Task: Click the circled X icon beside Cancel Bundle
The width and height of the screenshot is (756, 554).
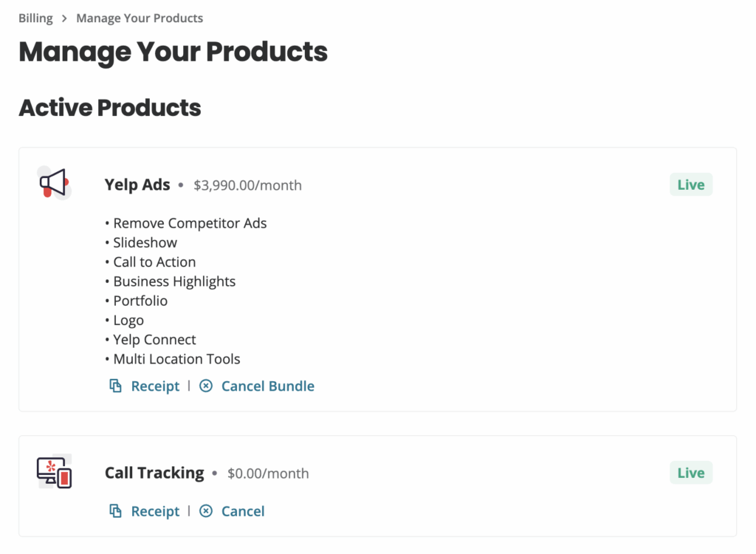Action: (206, 386)
